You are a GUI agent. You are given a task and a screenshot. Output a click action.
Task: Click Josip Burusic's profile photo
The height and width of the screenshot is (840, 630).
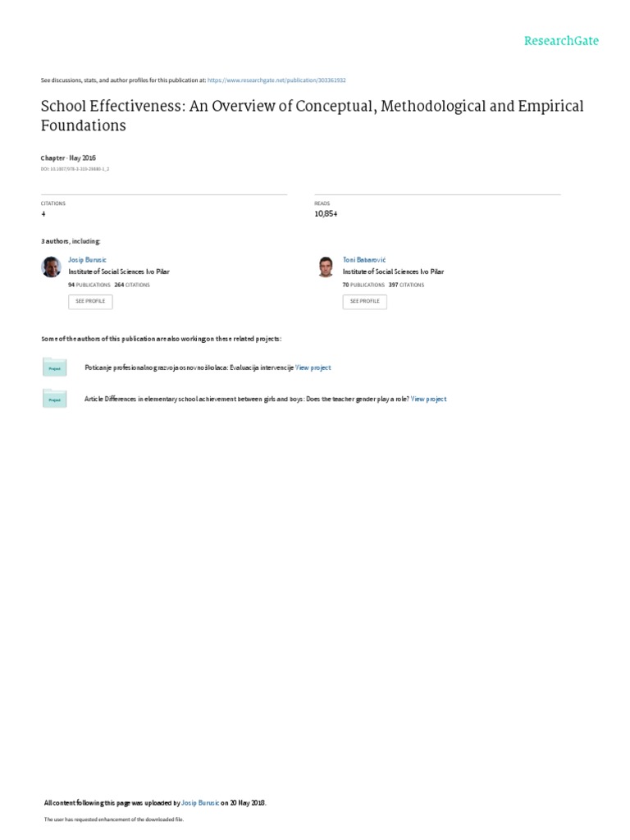pos(51,267)
